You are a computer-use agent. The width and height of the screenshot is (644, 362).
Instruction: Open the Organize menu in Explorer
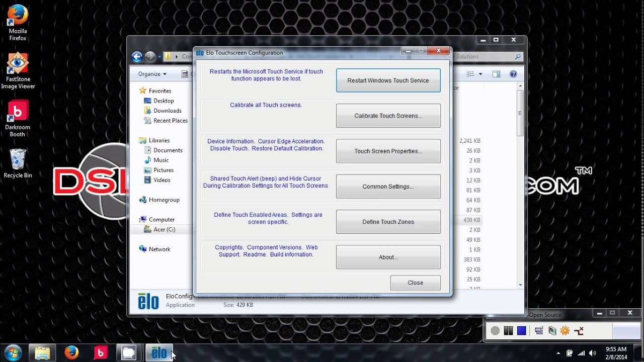point(152,74)
